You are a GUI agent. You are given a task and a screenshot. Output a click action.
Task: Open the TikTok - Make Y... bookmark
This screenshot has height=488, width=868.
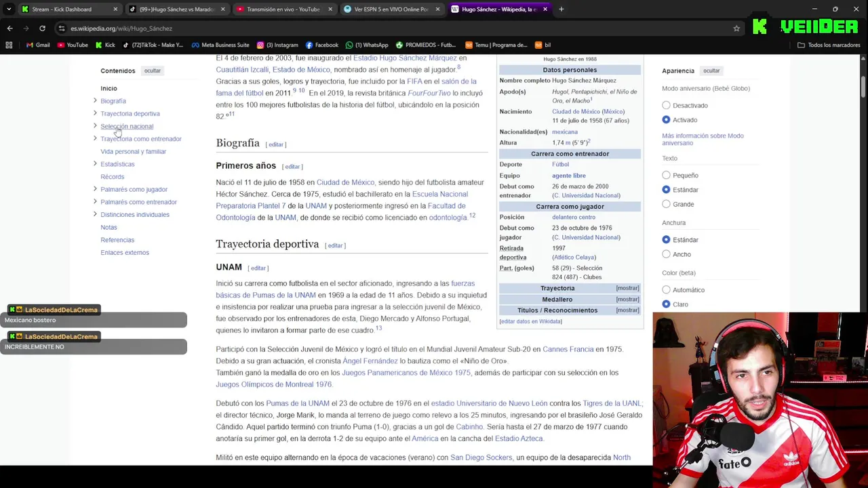tap(153, 45)
